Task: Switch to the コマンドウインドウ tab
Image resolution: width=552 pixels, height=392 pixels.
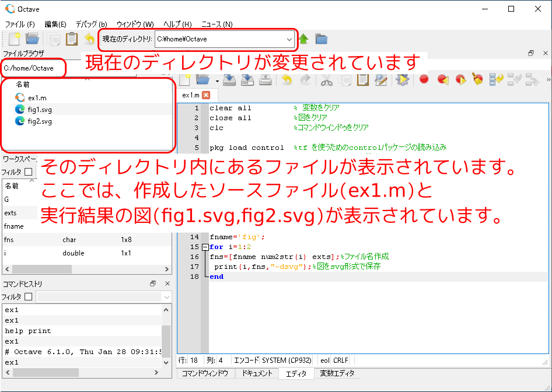Action: coord(206,373)
